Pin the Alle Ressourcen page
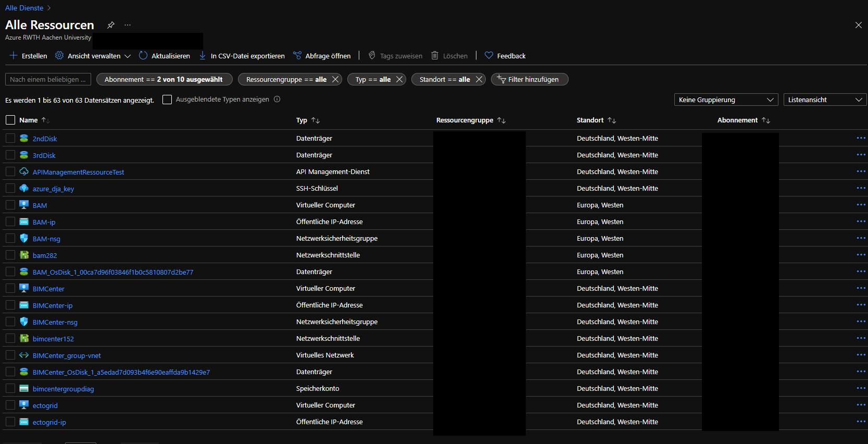The height and width of the screenshot is (444, 868). tap(111, 25)
